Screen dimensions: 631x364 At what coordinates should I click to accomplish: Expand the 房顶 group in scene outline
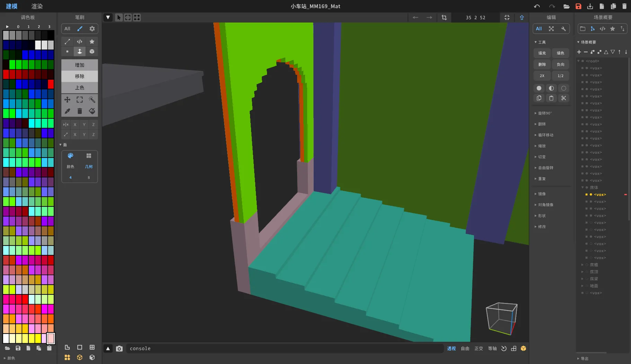pos(583,272)
